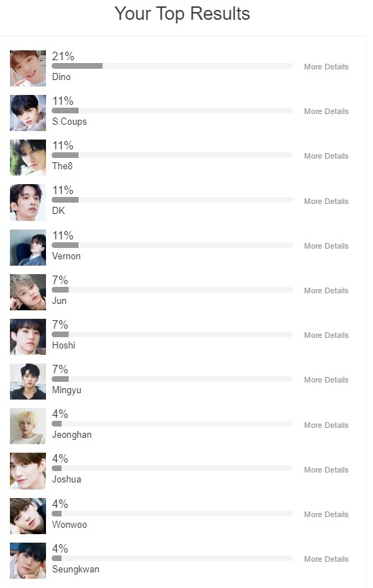The image size is (373, 588).
Task: Select Jeonghan's thumbnail picture
Action: [x=28, y=426]
